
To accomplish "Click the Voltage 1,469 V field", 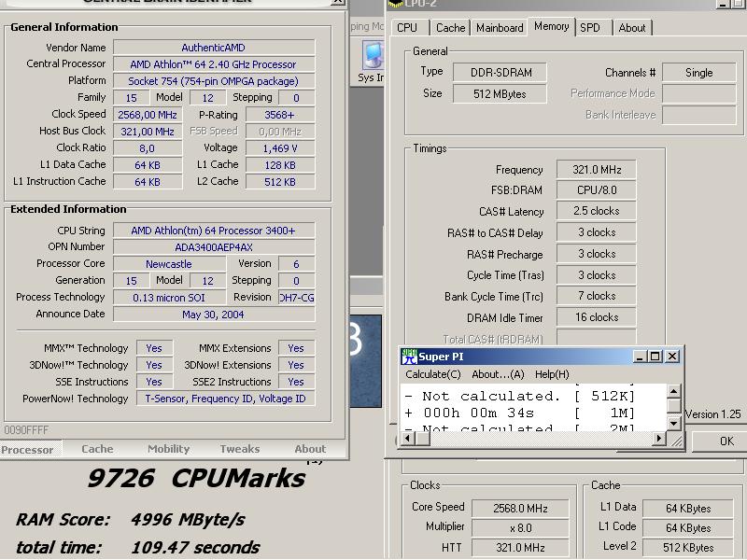I will [279, 148].
